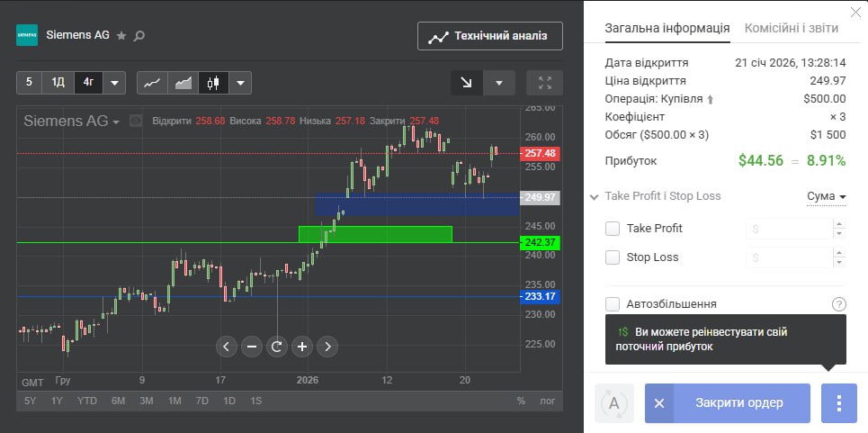Click the 257.48 current price label
This screenshot has width=868, height=433.
[x=541, y=153]
